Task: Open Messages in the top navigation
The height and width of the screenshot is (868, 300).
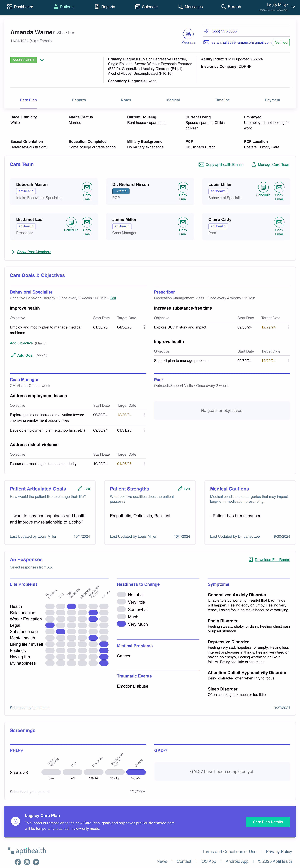Action: click(x=190, y=7)
